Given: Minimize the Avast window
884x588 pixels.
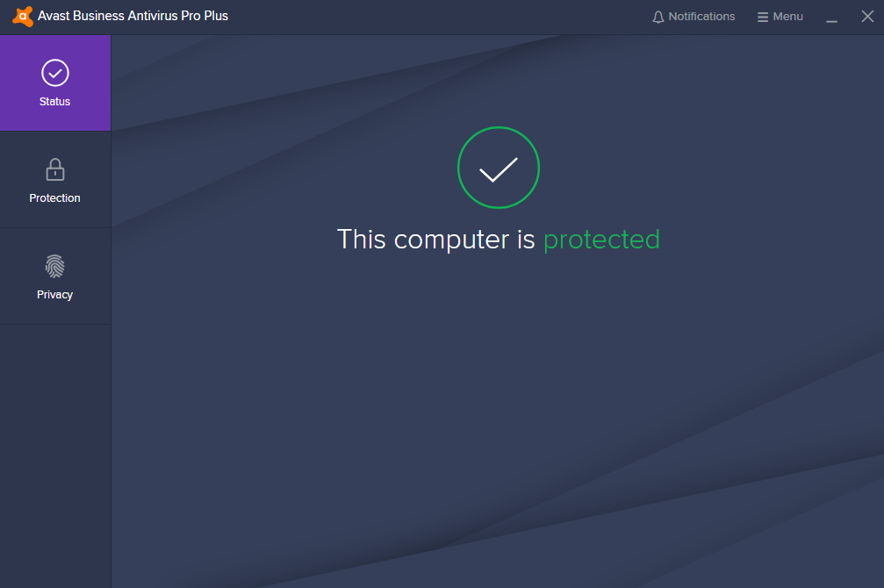Looking at the screenshot, I should [x=831, y=17].
